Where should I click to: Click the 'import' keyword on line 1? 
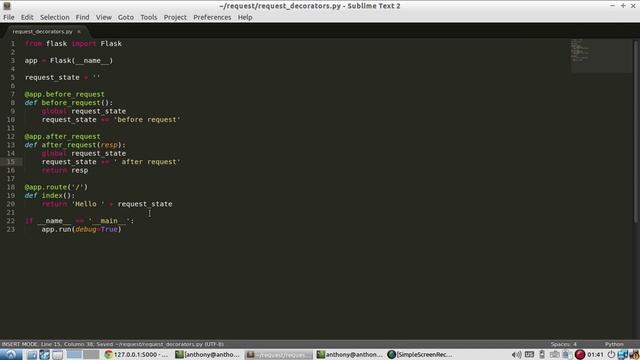83,43
